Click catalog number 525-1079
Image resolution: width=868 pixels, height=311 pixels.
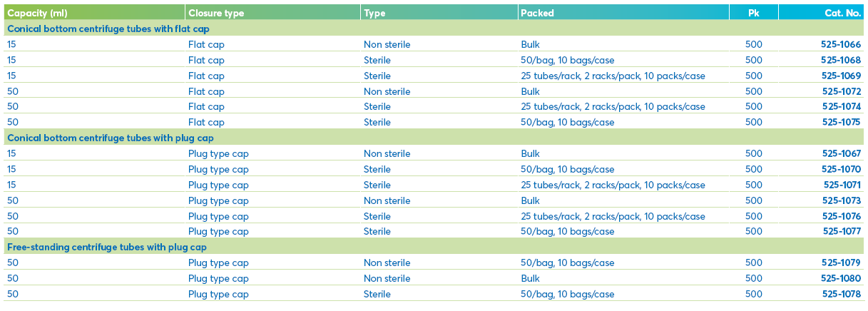click(841, 262)
